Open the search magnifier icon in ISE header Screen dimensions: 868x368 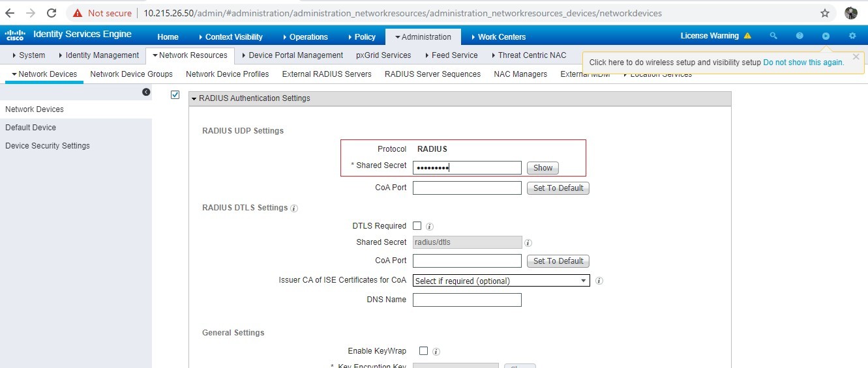coord(773,36)
